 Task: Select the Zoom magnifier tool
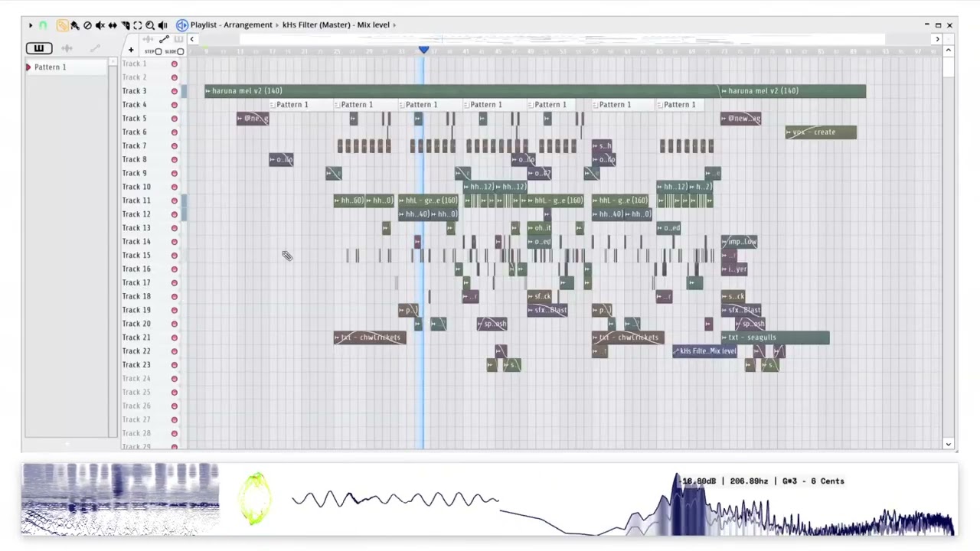(150, 25)
